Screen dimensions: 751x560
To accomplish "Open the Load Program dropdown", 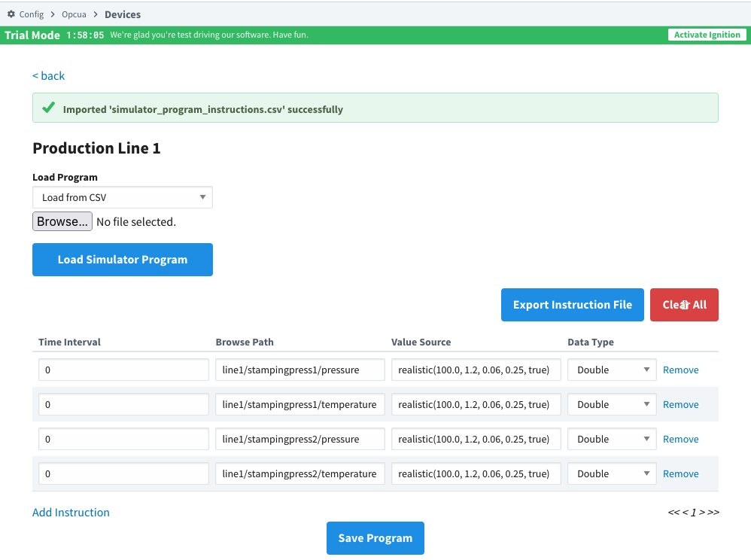I will click(x=123, y=197).
